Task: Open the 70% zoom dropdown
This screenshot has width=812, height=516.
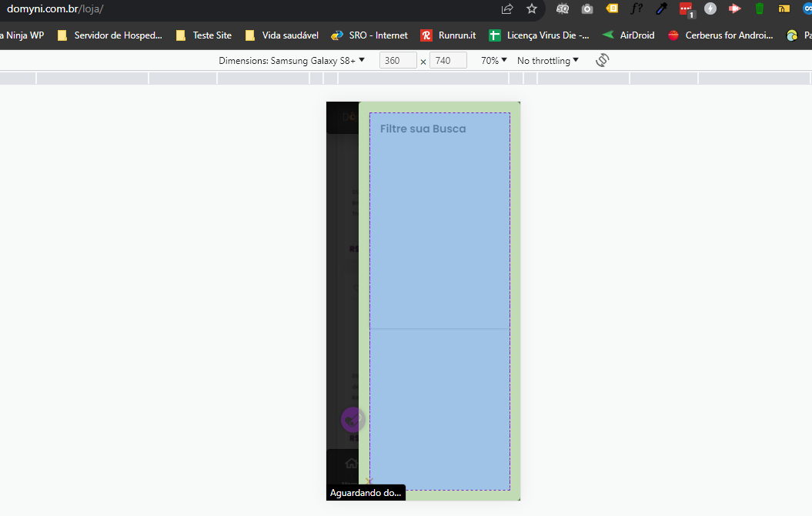Action: [x=493, y=61]
